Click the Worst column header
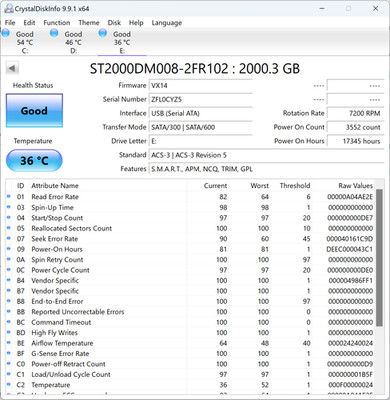Image resolution: width=390 pixels, height=400 pixels. click(260, 186)
